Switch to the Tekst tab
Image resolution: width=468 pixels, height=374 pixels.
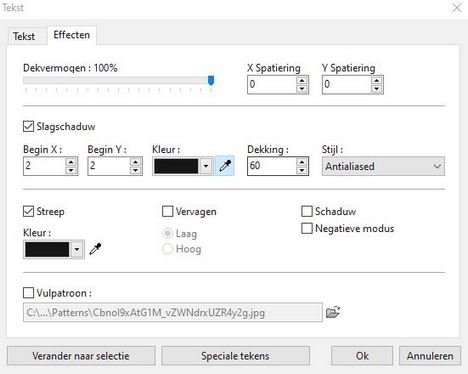pyautogui.click(x=24, y=36)
